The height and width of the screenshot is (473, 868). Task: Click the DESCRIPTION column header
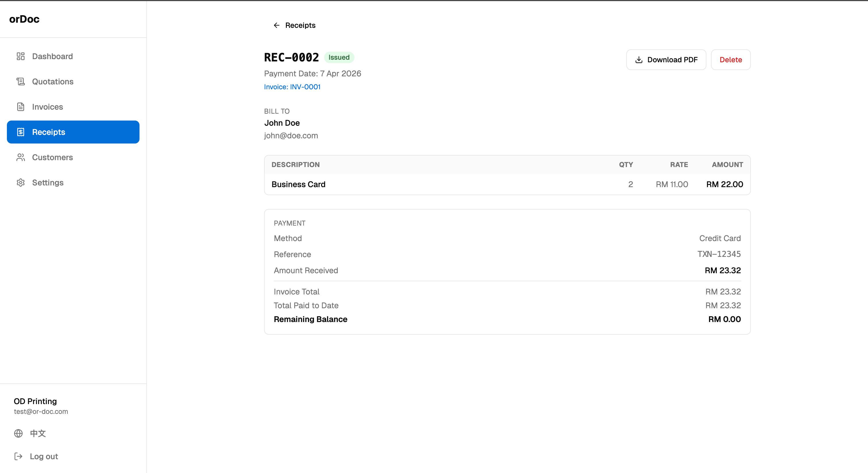(x=296, y=165)
